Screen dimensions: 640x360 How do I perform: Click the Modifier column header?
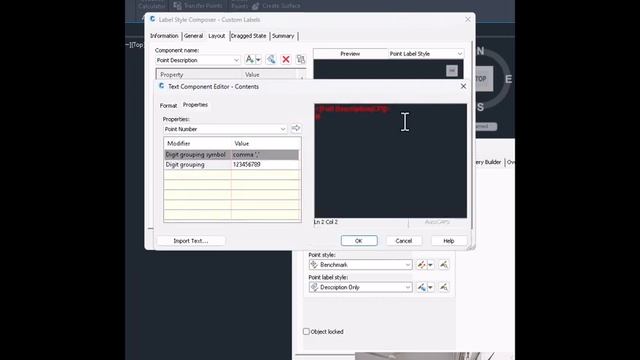coord(198,143)
